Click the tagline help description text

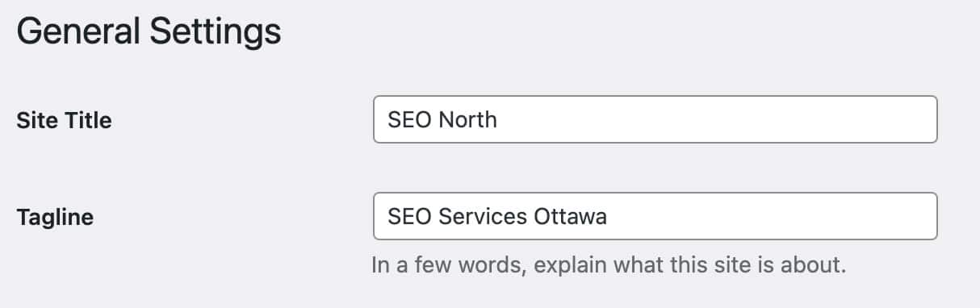pyautogui.click(x=608, y=264)
